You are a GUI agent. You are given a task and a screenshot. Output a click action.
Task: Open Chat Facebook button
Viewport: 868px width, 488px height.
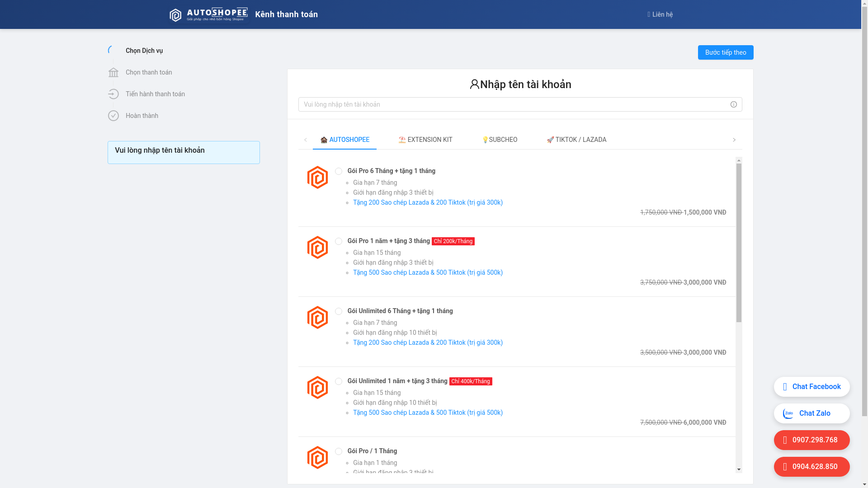[812, 387]
